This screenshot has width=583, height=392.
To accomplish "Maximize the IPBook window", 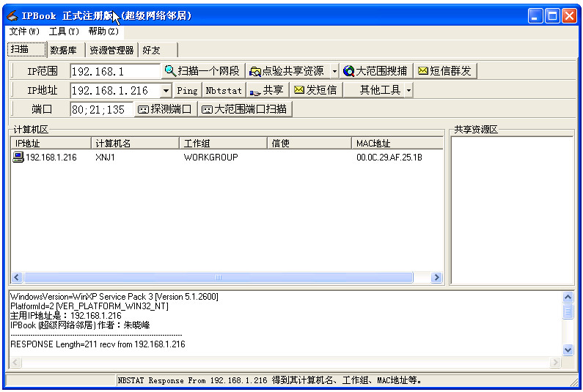I will click(552, 16).
